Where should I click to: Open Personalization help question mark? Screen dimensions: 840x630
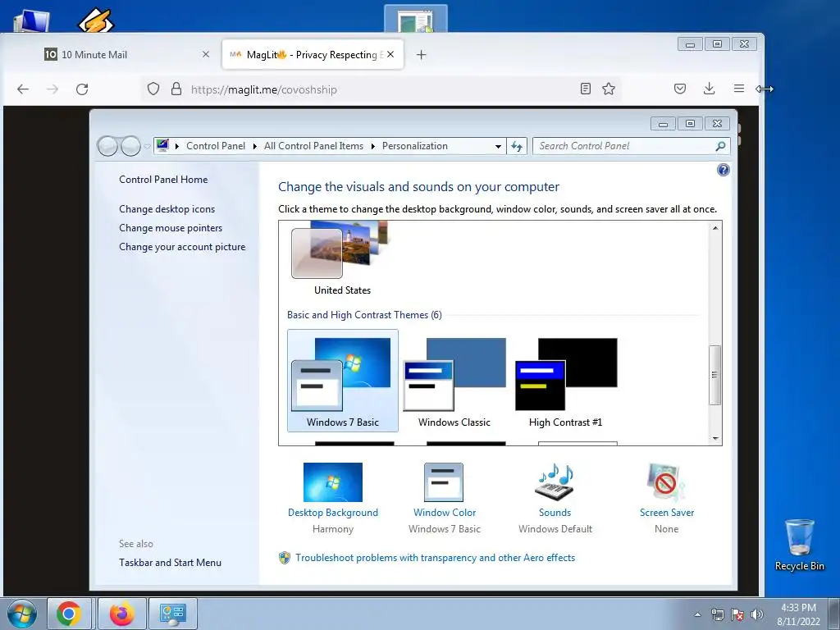coord(724,170)
